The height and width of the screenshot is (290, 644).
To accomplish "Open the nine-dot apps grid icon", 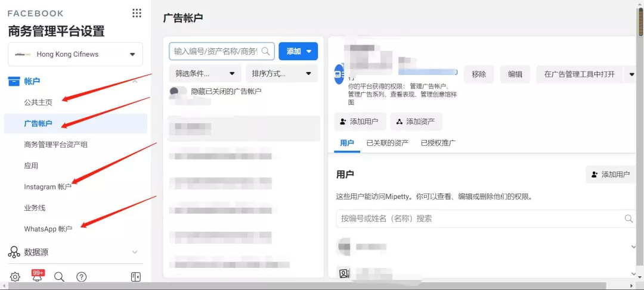I will pyautogui.click(x=137, y=13).
